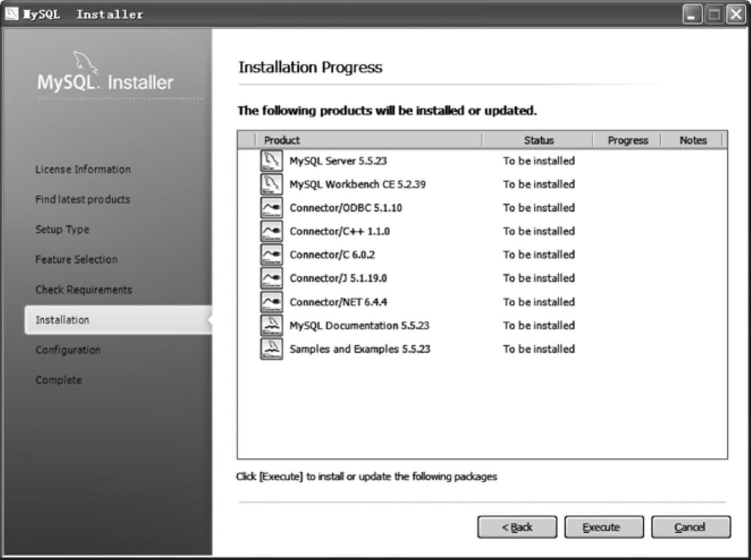The height and width of the screenshot is (560, 751).
Task: Click the Connector/NET 6.4.4 icon
Action: click(271, 302)
